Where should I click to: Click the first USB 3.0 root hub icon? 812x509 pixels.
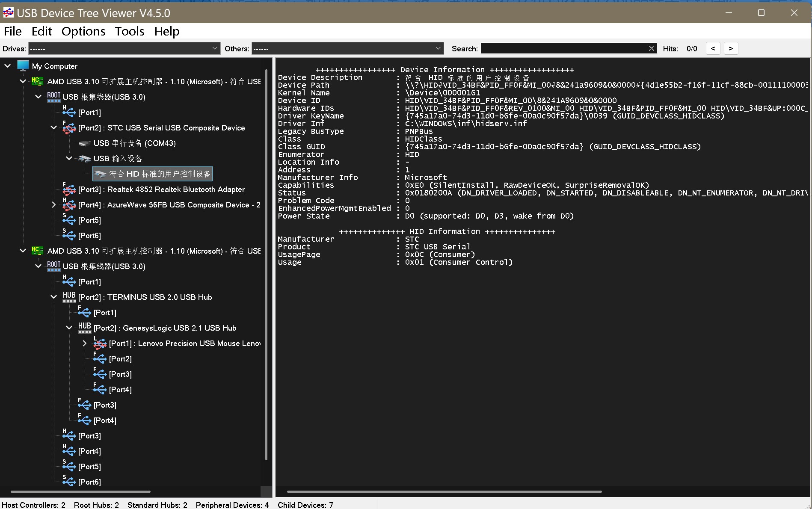[53, 97]
